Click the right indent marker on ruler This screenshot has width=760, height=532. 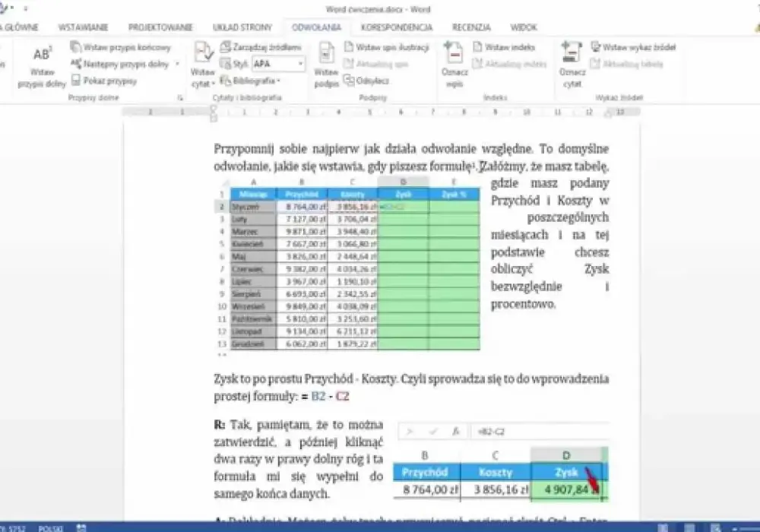[x=608, y=114]
